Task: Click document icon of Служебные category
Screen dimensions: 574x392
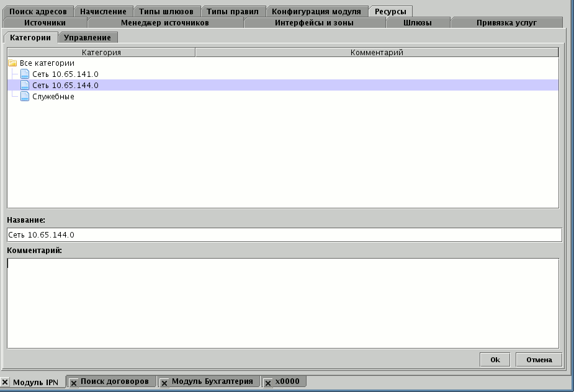Action: [x=25, y=97]
